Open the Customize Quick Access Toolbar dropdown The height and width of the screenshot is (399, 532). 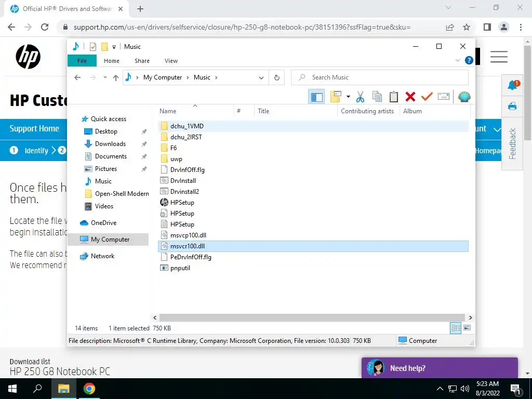click(114, 47)
